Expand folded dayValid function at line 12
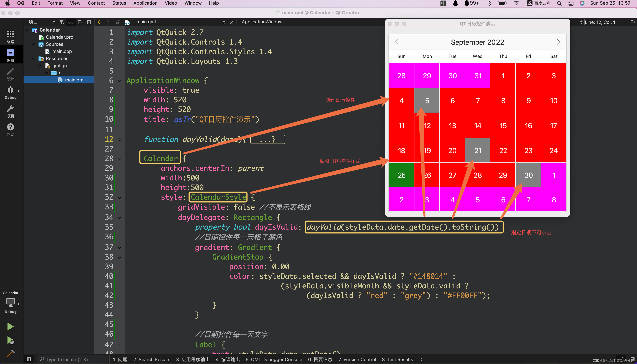The height and width of the screenshot is (364, 637). click(x=120, y=140)
